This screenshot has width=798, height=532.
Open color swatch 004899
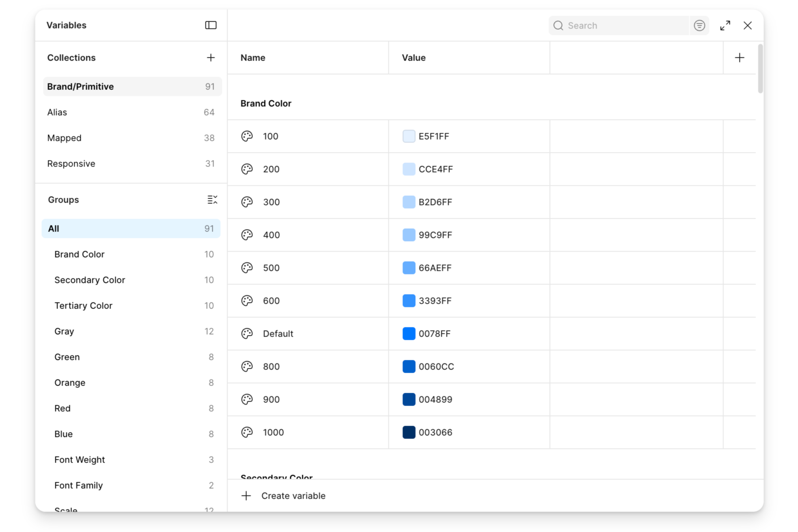[408, 399]
